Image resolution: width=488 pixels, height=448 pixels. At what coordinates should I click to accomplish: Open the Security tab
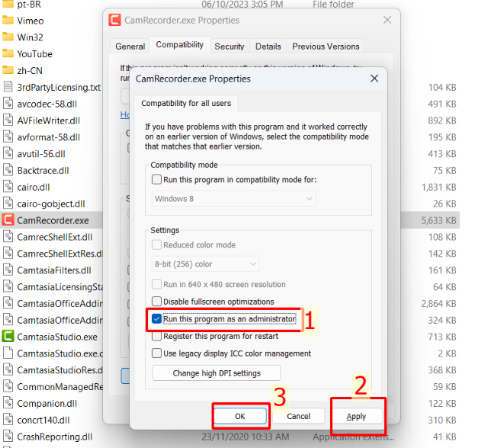point(230,46)
